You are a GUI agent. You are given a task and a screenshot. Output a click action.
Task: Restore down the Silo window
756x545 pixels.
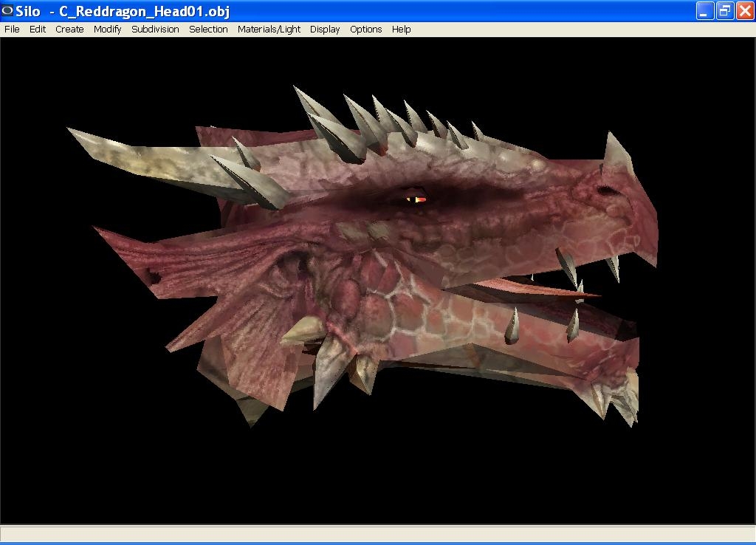point(725,11)
